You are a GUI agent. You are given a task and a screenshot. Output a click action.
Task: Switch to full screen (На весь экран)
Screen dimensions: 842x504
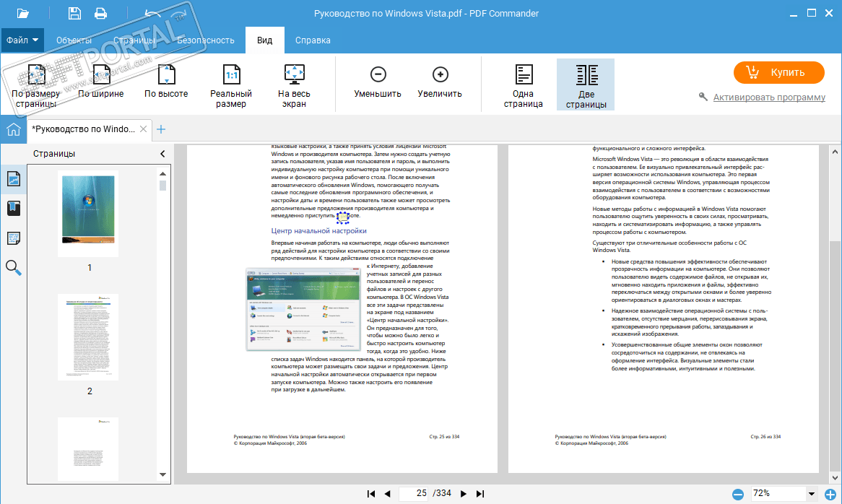(295, 84)
